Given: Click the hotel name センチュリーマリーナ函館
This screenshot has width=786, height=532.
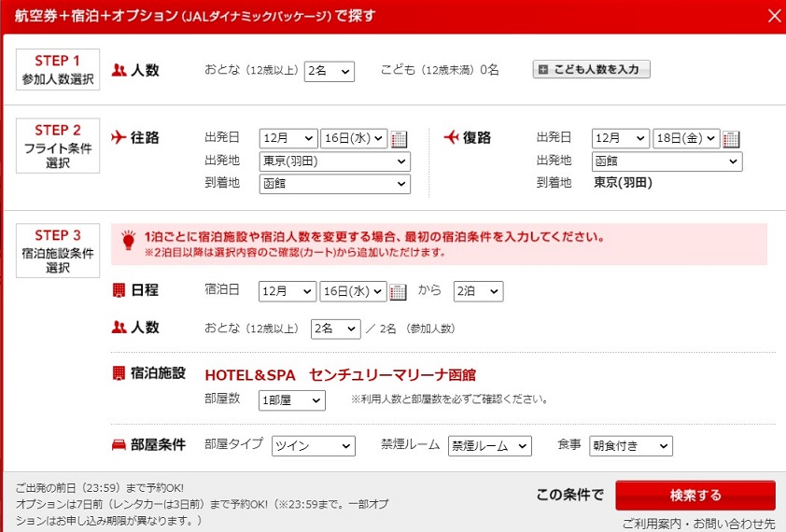Looking at the screenshot, I should click(341, 375).
